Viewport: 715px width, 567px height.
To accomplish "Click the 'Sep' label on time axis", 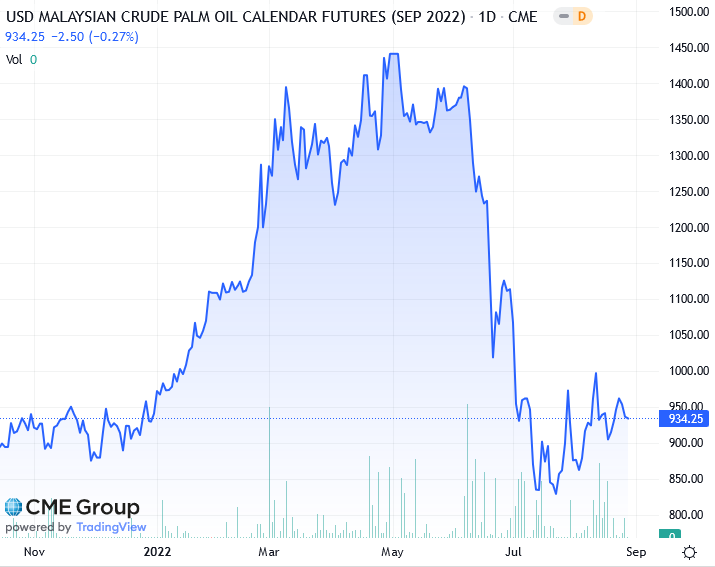I will click(x=636, y=551).
